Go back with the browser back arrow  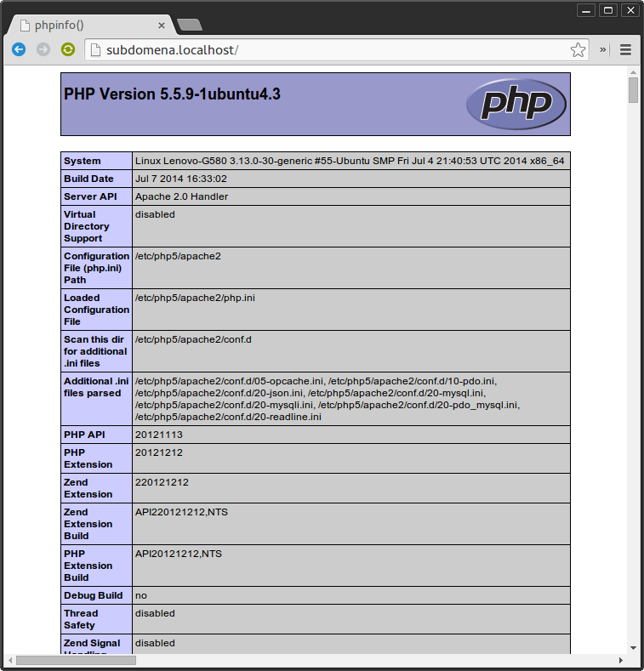19,49
